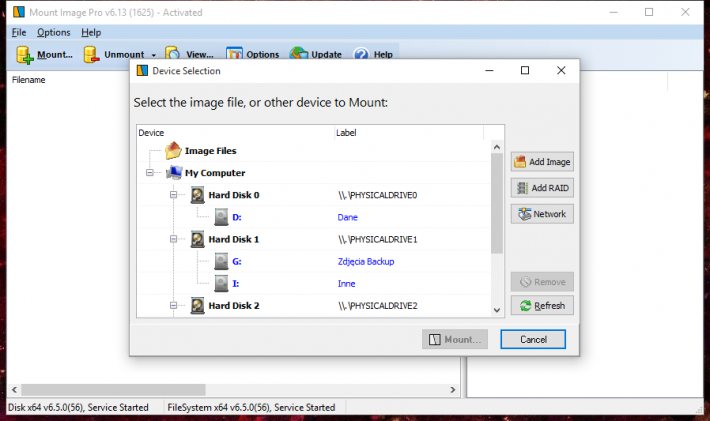Select the G: volume entry
This screenshot has height=421, width=710.
pos(236,262)
